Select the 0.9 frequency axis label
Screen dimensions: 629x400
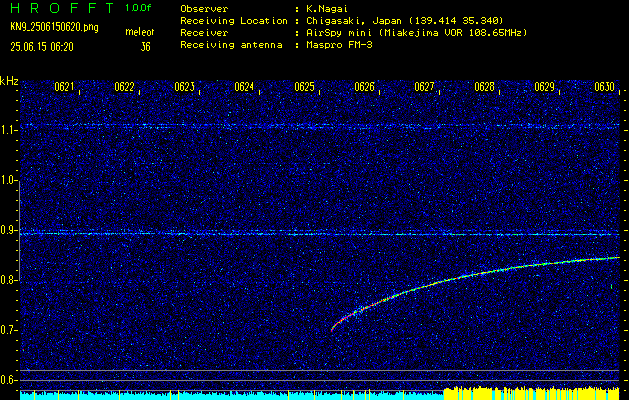8,230
